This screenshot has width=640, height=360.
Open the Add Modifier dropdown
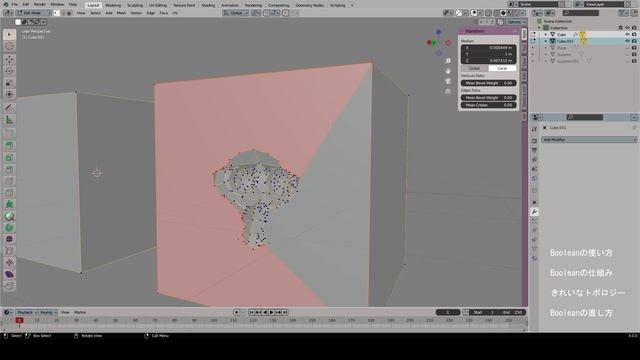tap(589, 140)
